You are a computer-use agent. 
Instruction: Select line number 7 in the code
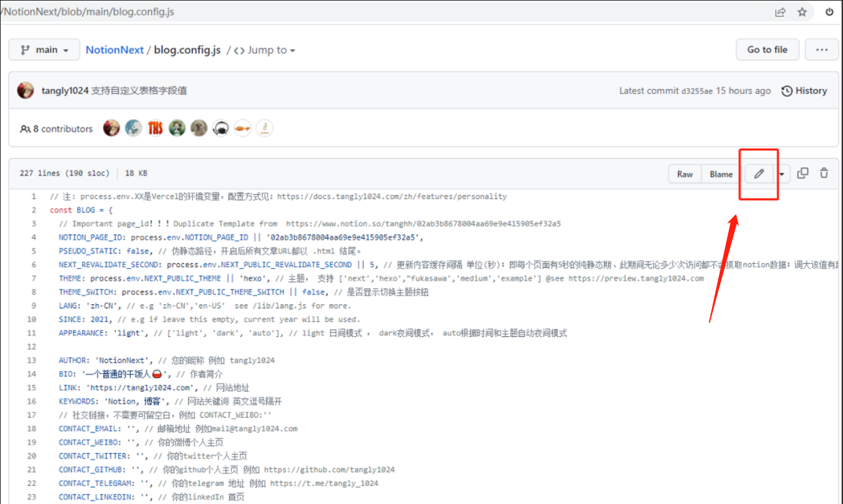point(33,278)
